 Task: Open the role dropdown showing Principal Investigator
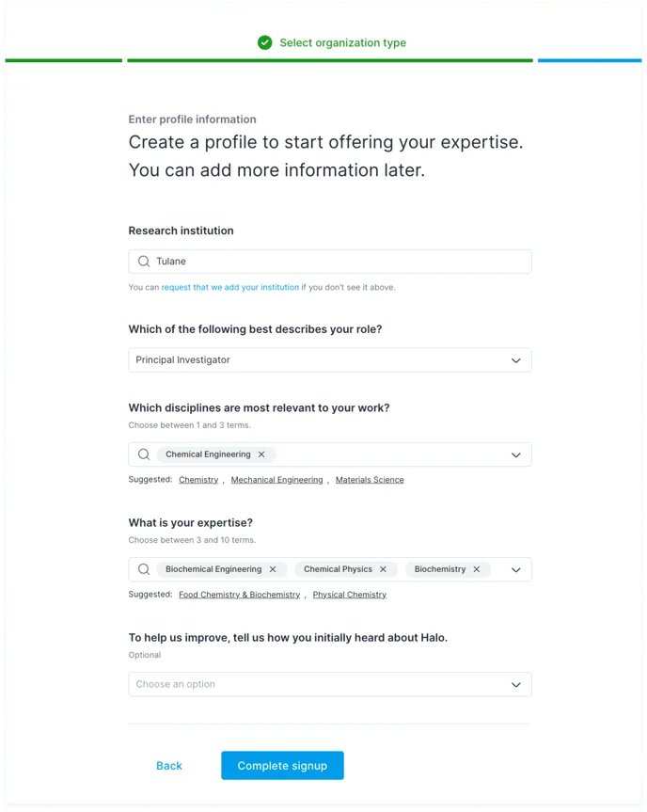(329, 360)
